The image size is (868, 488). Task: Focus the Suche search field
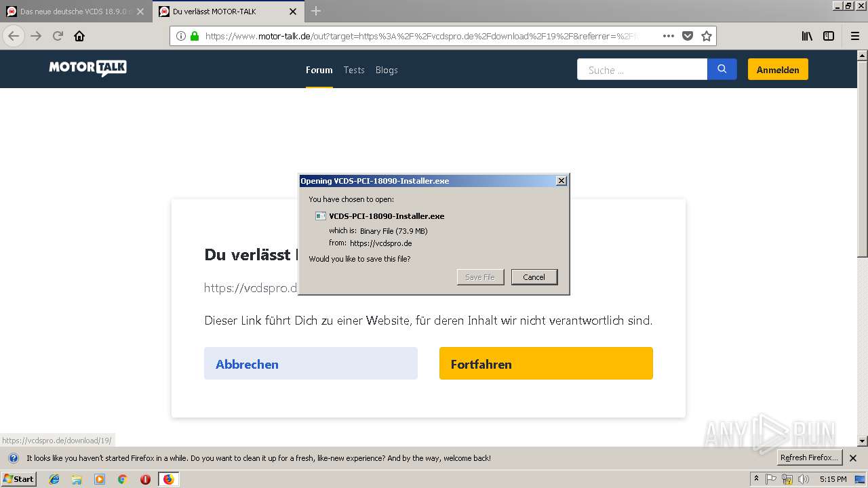click(642, 69)
